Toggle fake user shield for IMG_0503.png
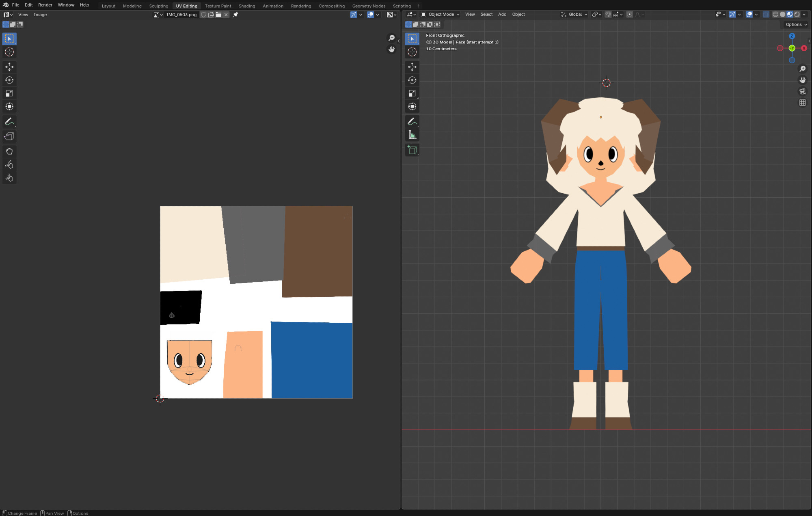812x516 pixels. tap(203, 15)
